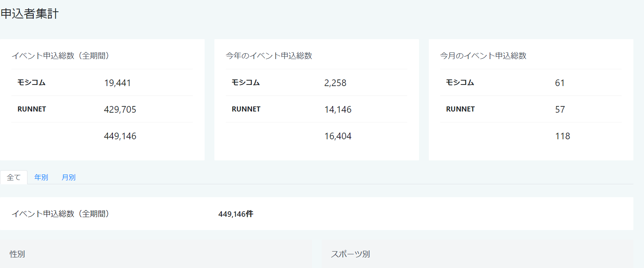644x268 pixels.
Task: Click the total 118
Action: tap(562, 136)
